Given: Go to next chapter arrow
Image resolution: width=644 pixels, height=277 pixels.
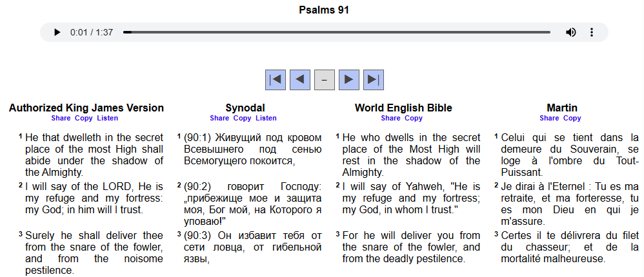Looking at the screenshot, I should [349, 80].
